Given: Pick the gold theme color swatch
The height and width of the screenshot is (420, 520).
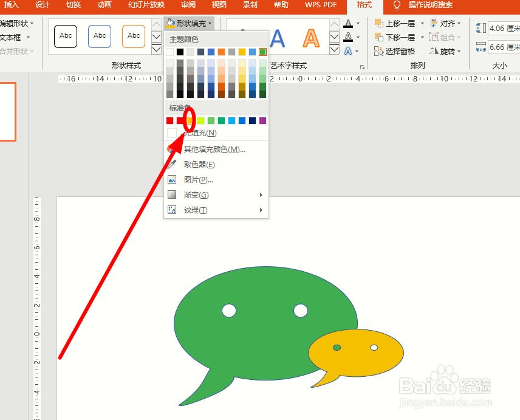Looking at the screenshot, I should pyautogui.click(x=242, y=52).
